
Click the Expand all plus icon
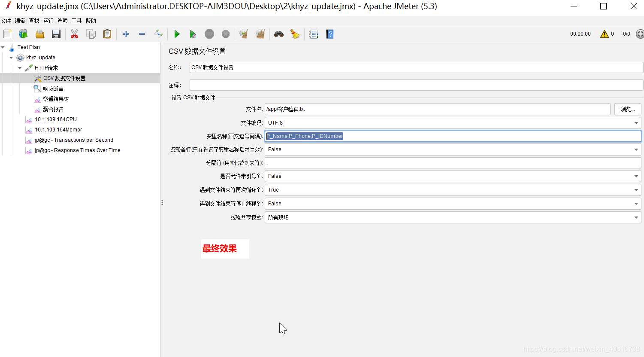(x=126, y=34)
